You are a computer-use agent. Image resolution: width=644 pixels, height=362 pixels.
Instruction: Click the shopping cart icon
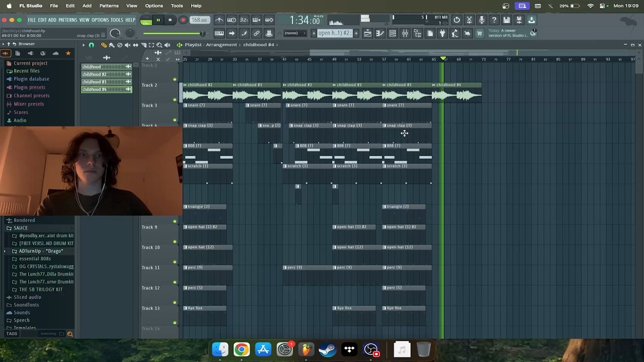[479, 33]
